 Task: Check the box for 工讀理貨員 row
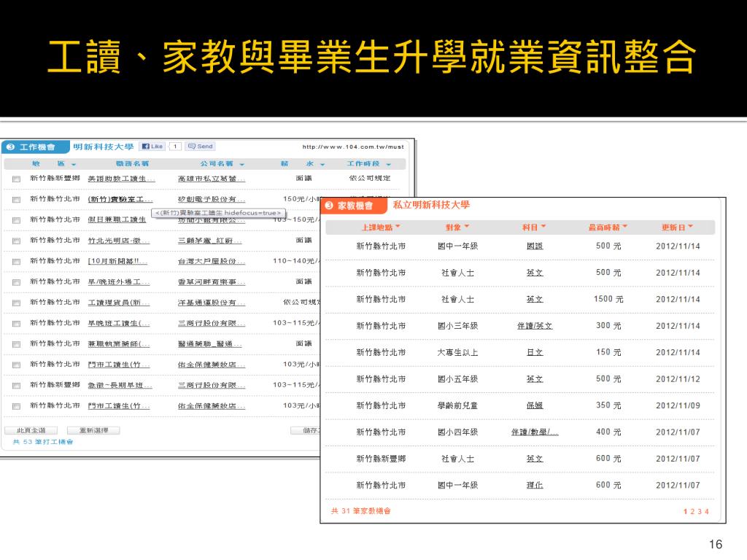click(16, 303)
